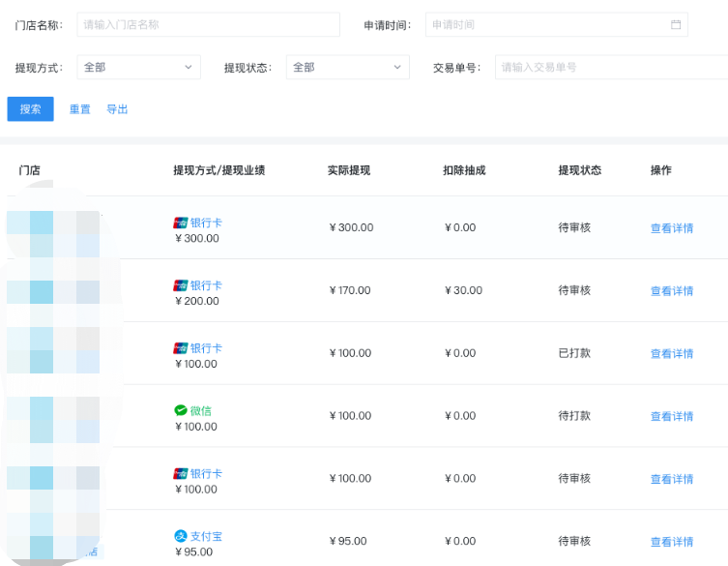Screen dimensions: 728x566
Task: Open the 提现方式 dropdown
Action: tap(138, 68)
